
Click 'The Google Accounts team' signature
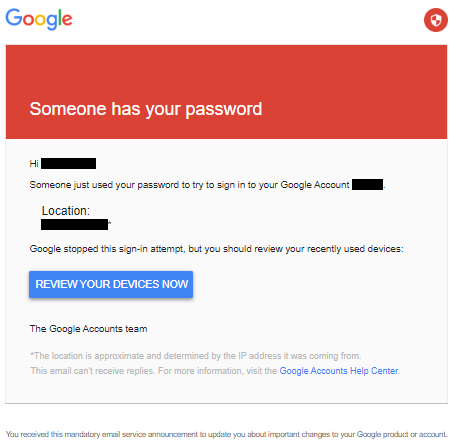pyautogui.click(x=88, y=329)
